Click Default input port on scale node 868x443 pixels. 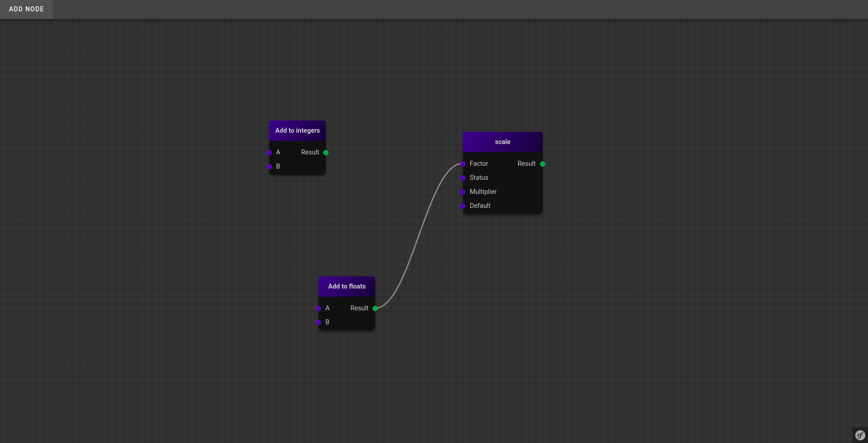463,206
